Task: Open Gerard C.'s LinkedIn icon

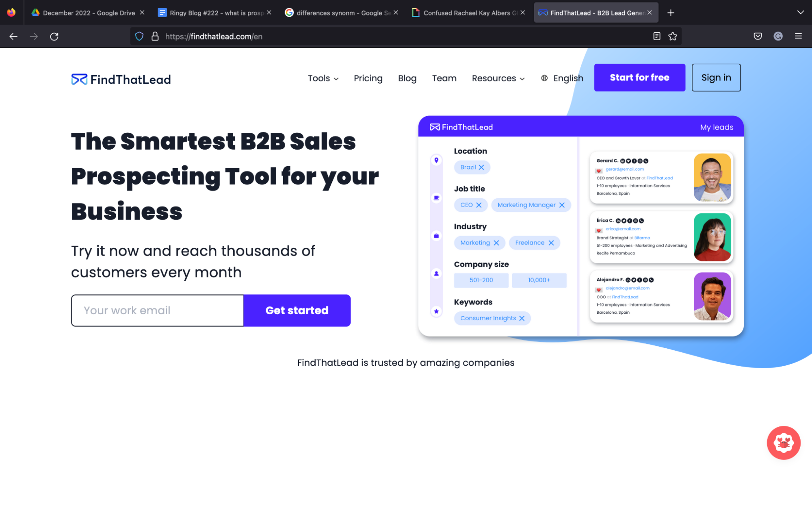Action: click(x=623, y=160)
